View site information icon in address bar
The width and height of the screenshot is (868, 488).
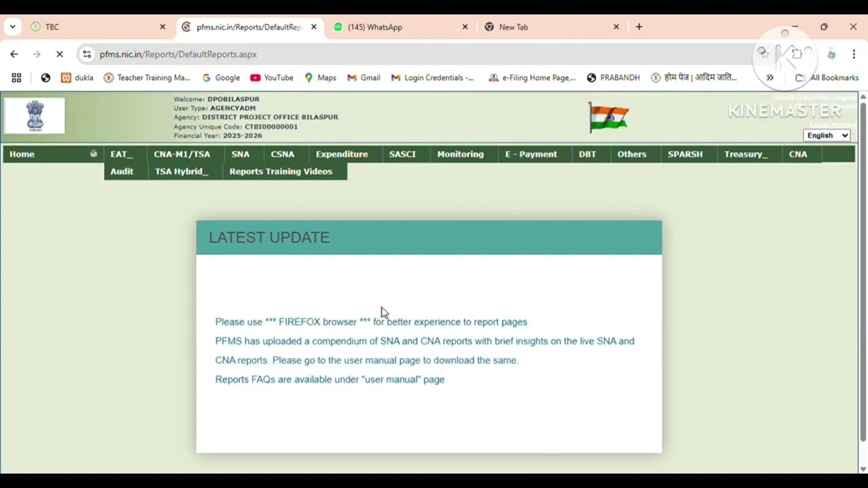(86, 54)
